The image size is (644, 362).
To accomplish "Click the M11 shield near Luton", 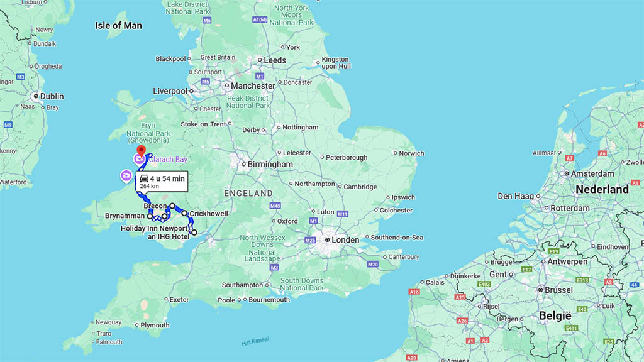I will tap(343, 214).
